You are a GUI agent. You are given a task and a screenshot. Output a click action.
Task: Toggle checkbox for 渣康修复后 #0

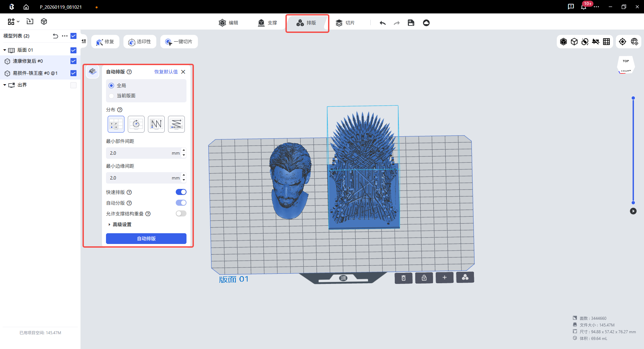[73, 61]
